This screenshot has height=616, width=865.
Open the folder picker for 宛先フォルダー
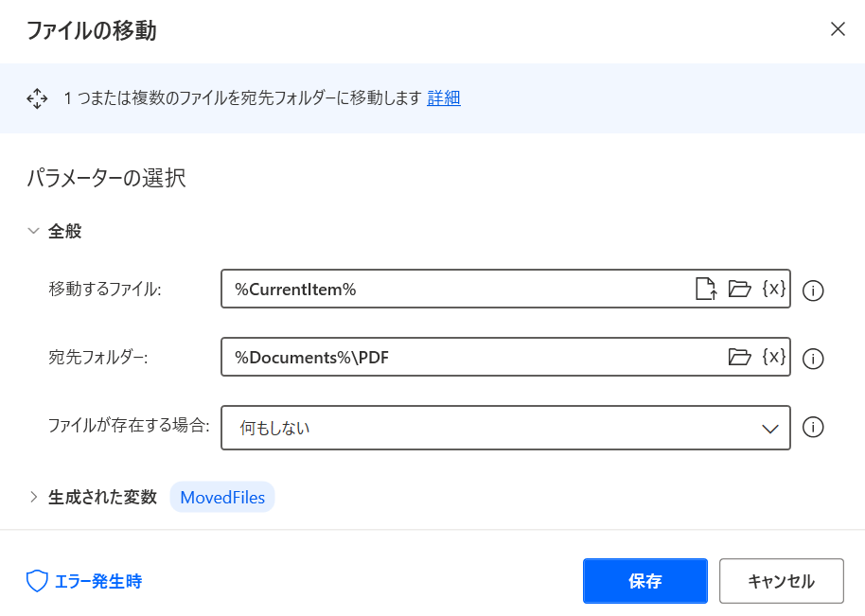pos(740,357)
